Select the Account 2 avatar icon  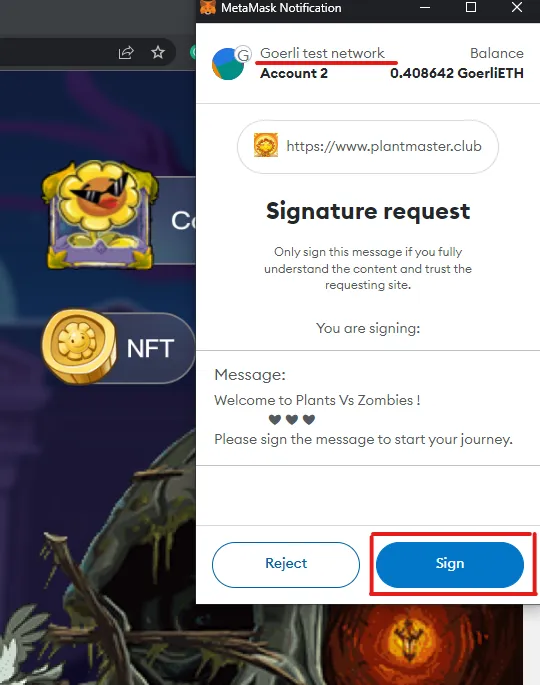(x=227, y=64)
